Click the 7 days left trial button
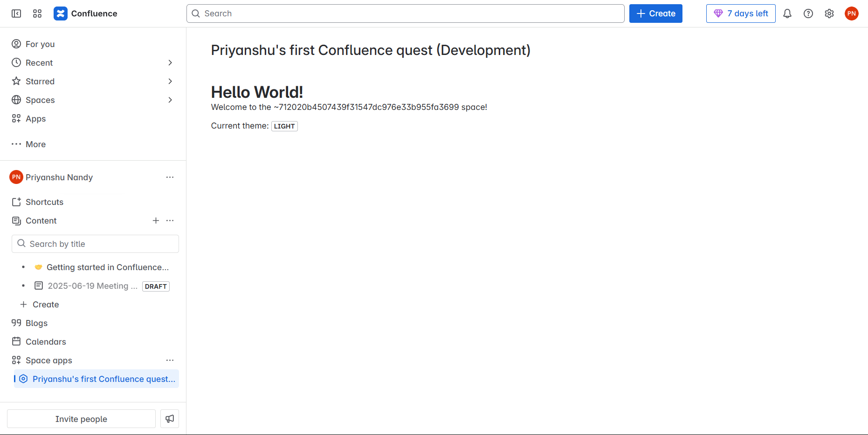Screen dimensions: 868x435 (x=741, y=14)
